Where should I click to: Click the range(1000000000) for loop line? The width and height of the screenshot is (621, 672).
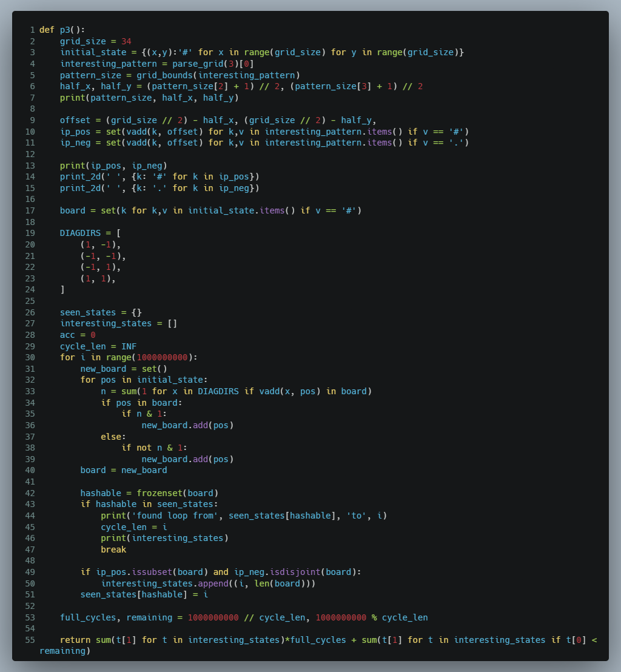coord(129,357)
